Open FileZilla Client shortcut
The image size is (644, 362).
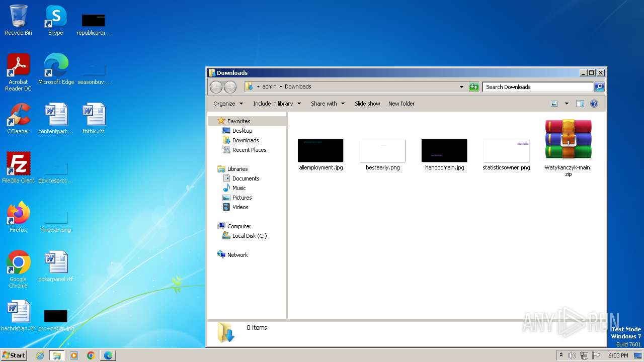(x=18, y=168)
